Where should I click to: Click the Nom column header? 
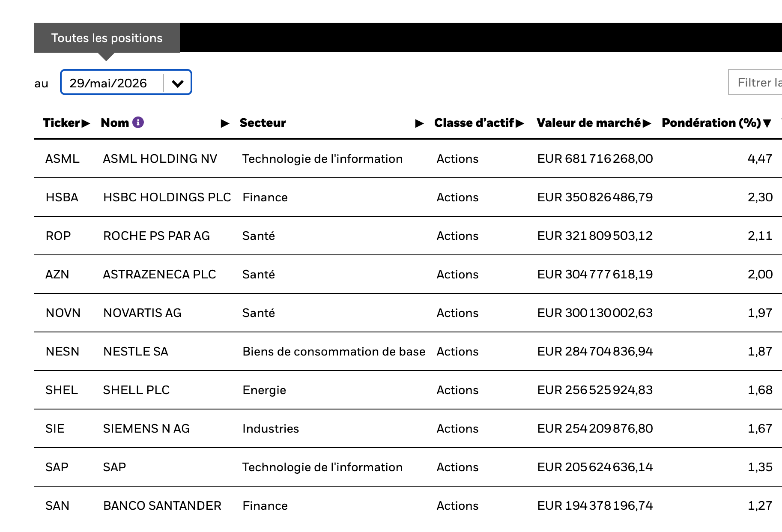[x=115, y=123]
